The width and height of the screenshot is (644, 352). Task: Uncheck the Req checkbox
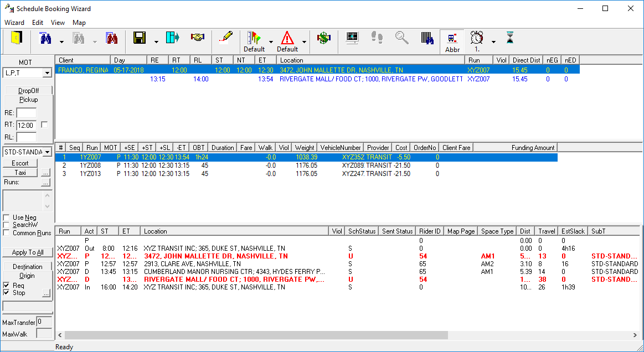[x=7, y=285]
